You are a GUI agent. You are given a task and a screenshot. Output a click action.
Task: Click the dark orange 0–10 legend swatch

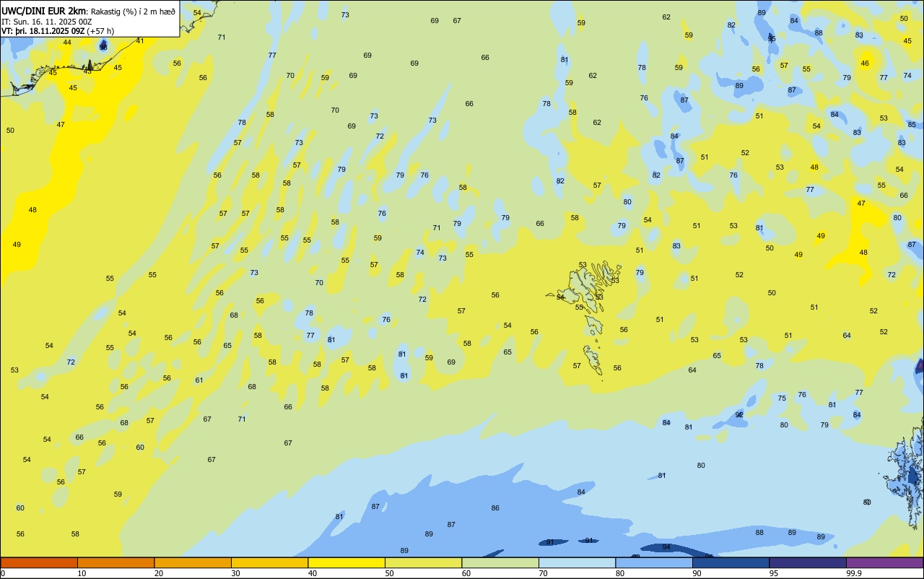click(x=39, y=562)
